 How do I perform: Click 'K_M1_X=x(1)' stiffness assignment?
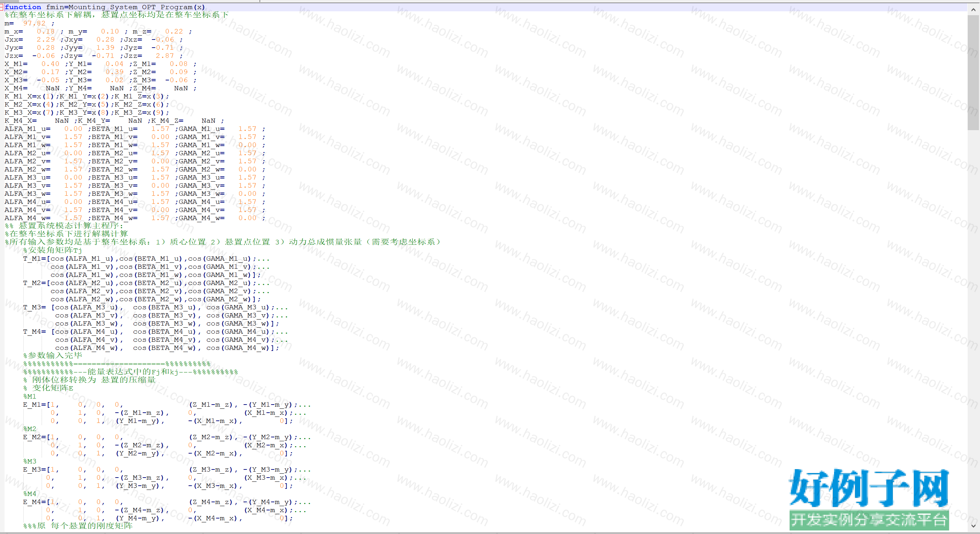(x=30, y=96)
